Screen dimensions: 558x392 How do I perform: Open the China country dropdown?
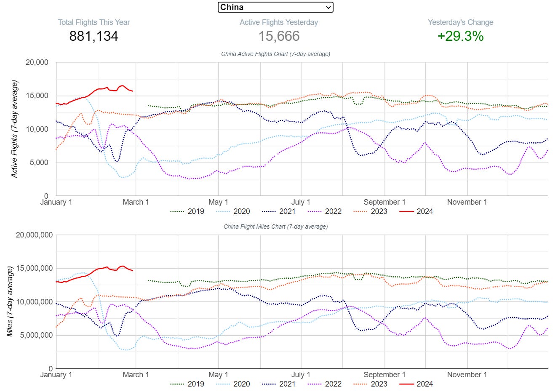pos(275,7)
